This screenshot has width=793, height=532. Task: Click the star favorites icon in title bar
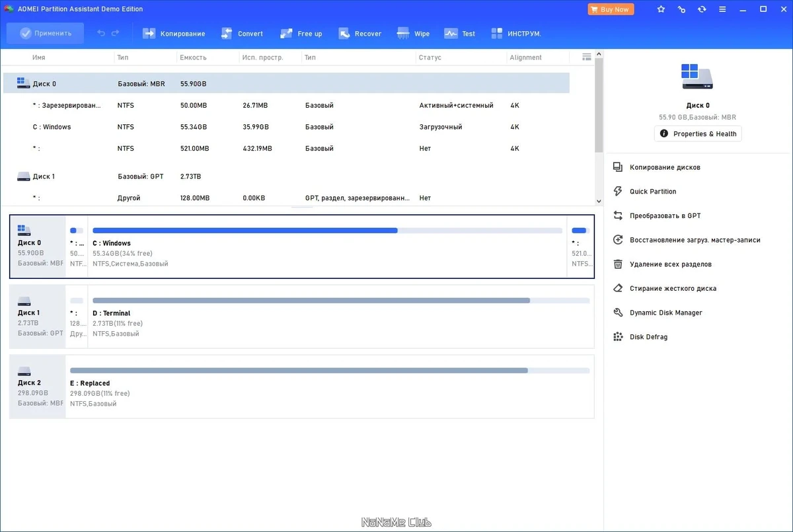[x=661, y=9]
